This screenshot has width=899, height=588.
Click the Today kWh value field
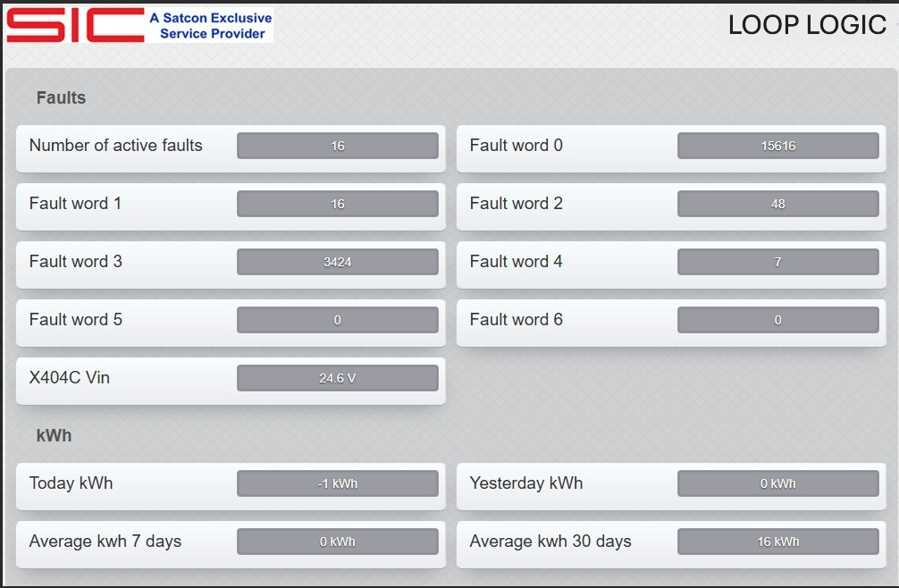point(338,483)
